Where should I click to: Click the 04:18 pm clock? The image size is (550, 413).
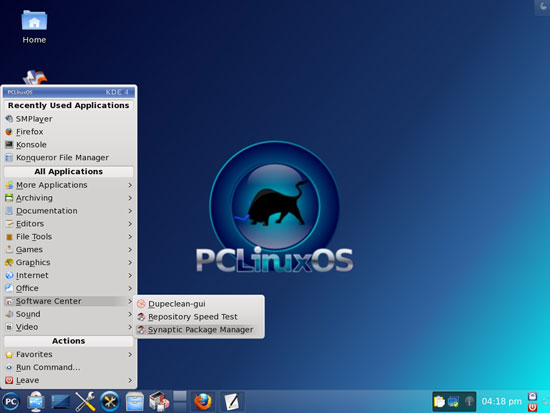[x=501, y=401]
